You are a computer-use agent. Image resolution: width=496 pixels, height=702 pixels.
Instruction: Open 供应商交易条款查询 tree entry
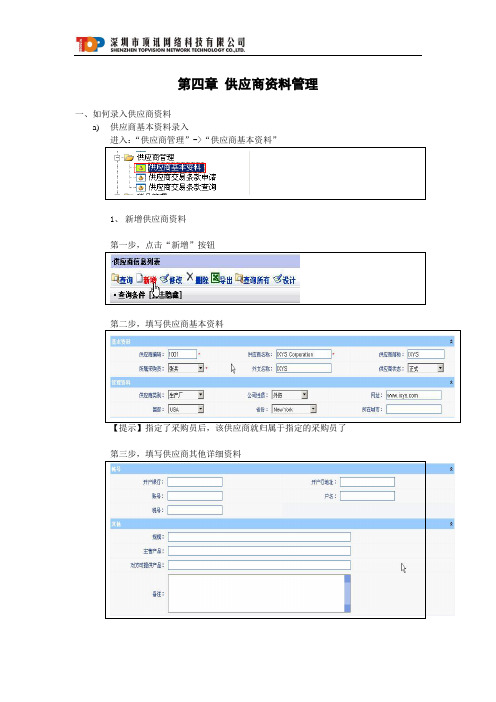pyautogui.click(x=182, y=187)
